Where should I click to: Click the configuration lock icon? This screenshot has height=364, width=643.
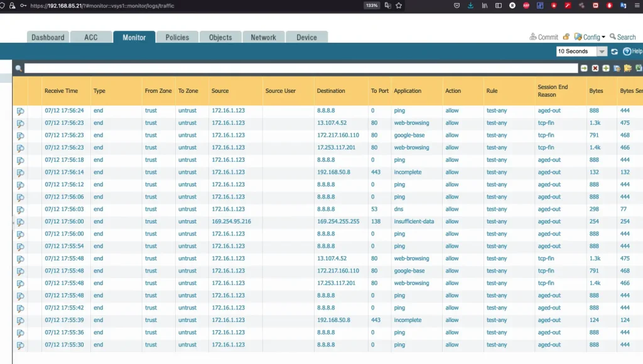click(566, 37)
